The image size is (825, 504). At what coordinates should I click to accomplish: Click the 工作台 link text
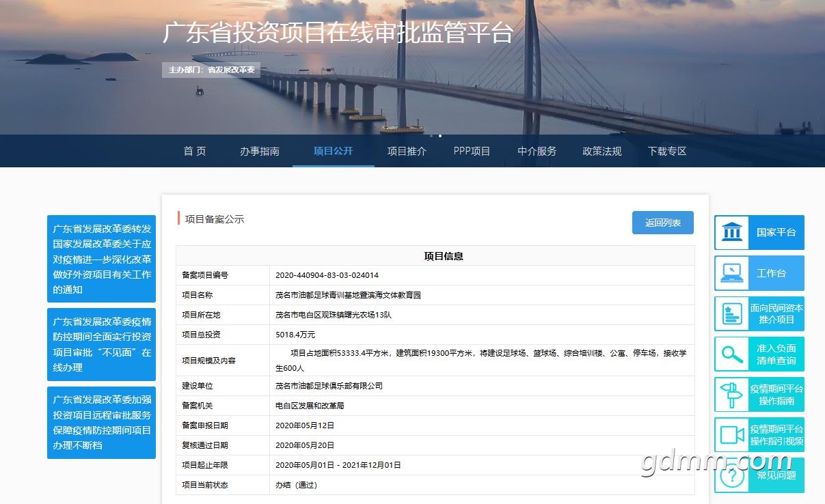(x=772, y=273)
